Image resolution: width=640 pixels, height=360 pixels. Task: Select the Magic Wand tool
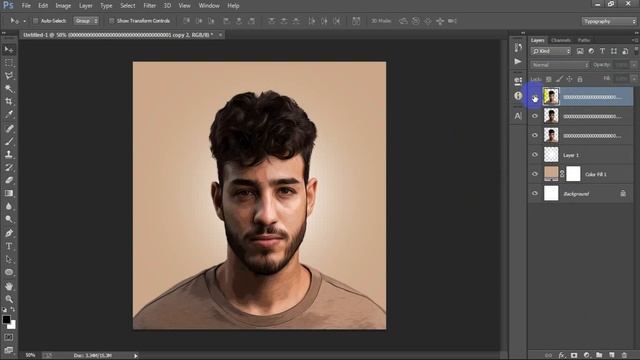tap(9, 89)
